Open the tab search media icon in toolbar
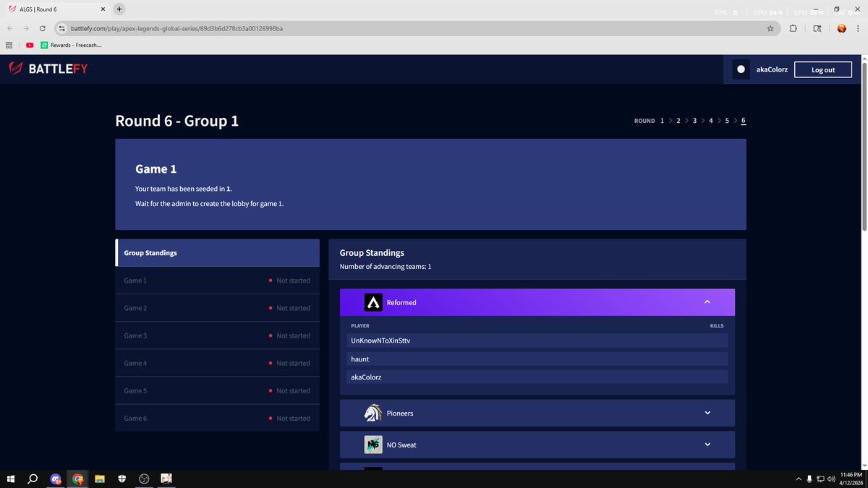868x488 pixels. 817,28
